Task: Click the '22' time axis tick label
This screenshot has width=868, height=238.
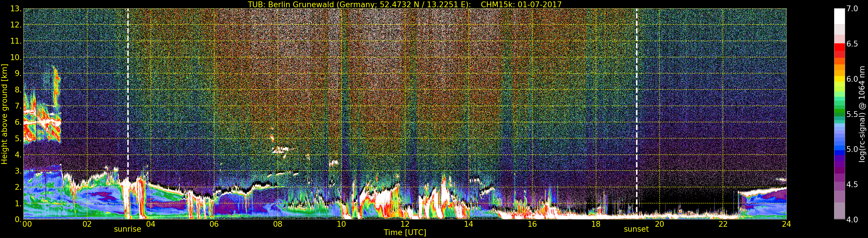Action: (x=723, y=224)
